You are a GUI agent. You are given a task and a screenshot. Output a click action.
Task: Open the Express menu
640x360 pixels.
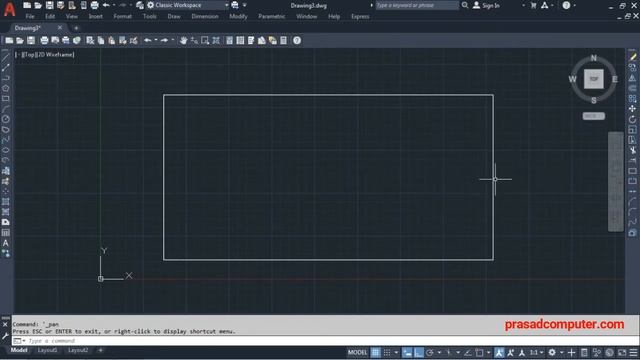pyautogui.click(x=360, y=17)
